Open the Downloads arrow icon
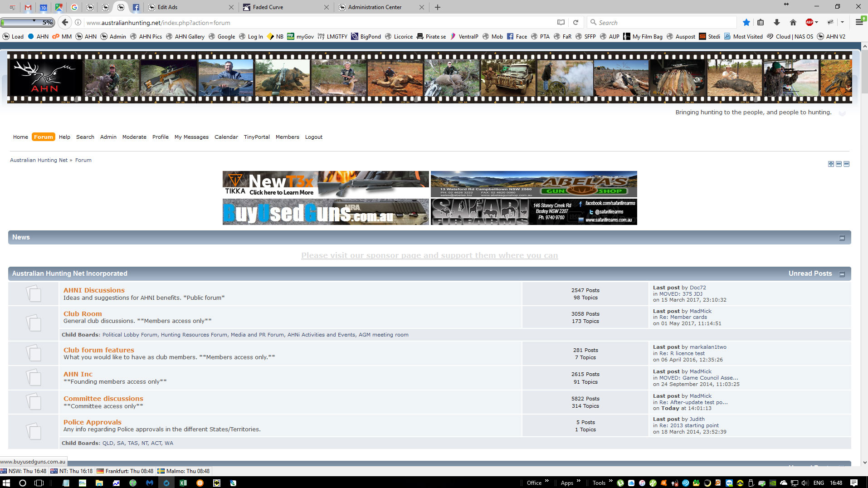This screenshot has height=488, width=868. tap(777, 22)
